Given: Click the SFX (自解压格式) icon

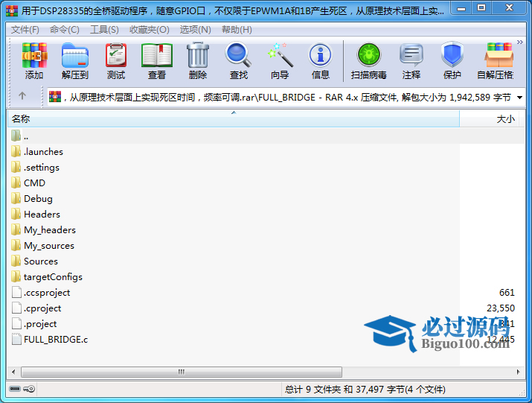Looking at the screenshot, I should [499, 55].
